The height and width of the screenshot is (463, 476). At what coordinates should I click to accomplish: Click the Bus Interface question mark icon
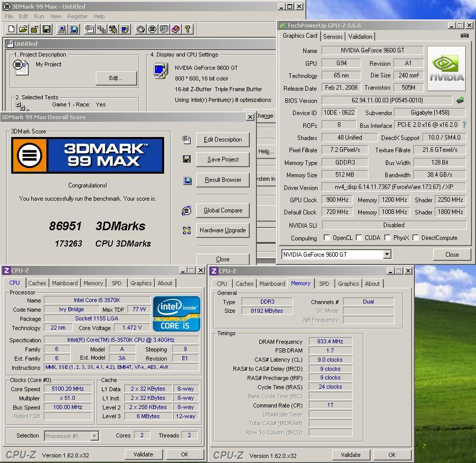coord(464,124)
